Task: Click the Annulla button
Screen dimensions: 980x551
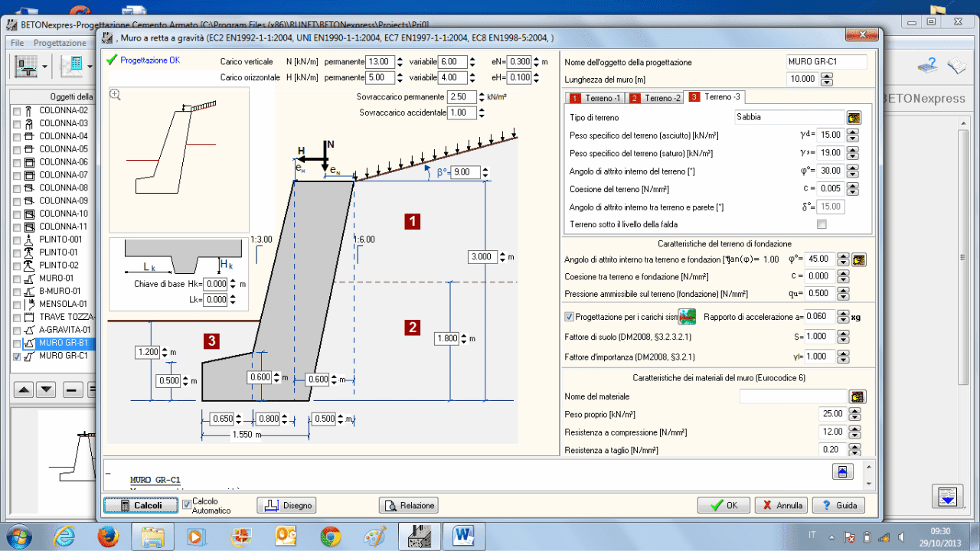Action: click(780, 505)
